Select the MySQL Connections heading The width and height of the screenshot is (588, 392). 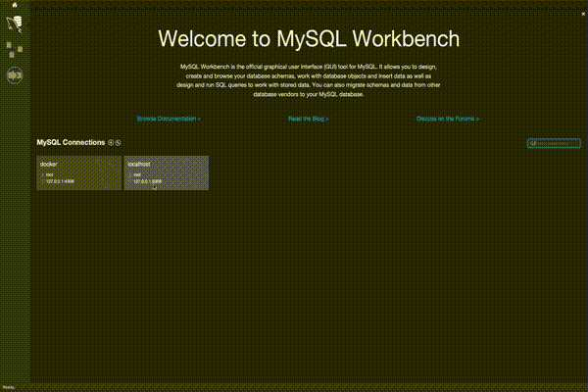71,142
